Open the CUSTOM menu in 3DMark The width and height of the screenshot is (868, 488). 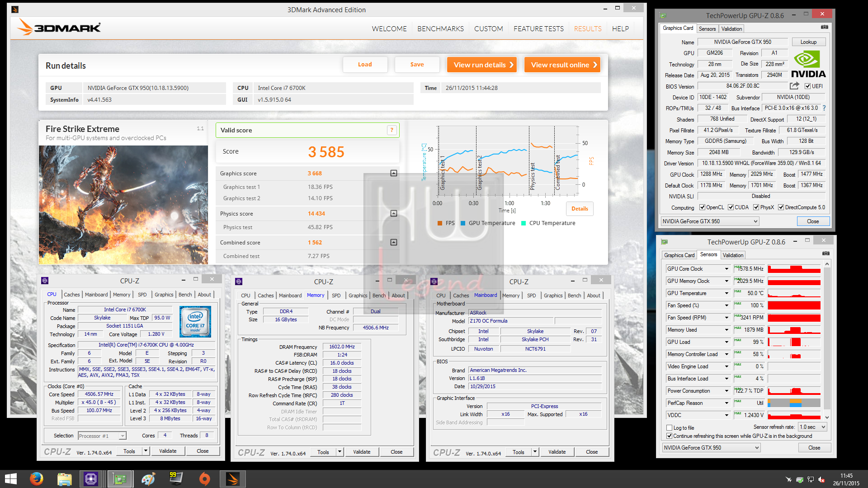(488, 28)
